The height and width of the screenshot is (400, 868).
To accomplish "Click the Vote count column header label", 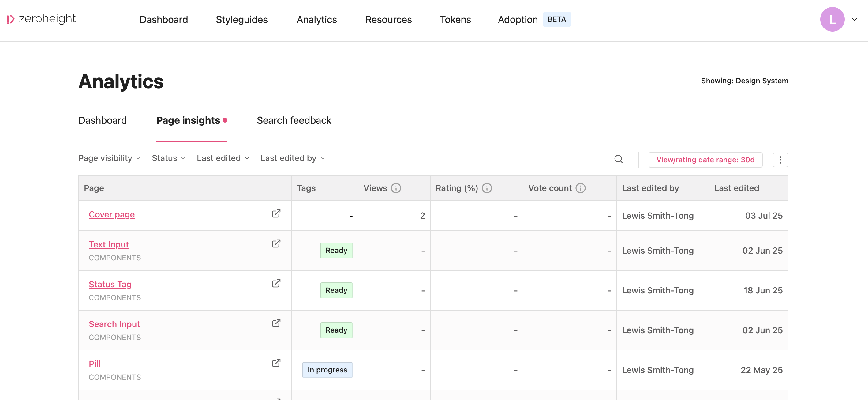I will [x=550, y=188].
